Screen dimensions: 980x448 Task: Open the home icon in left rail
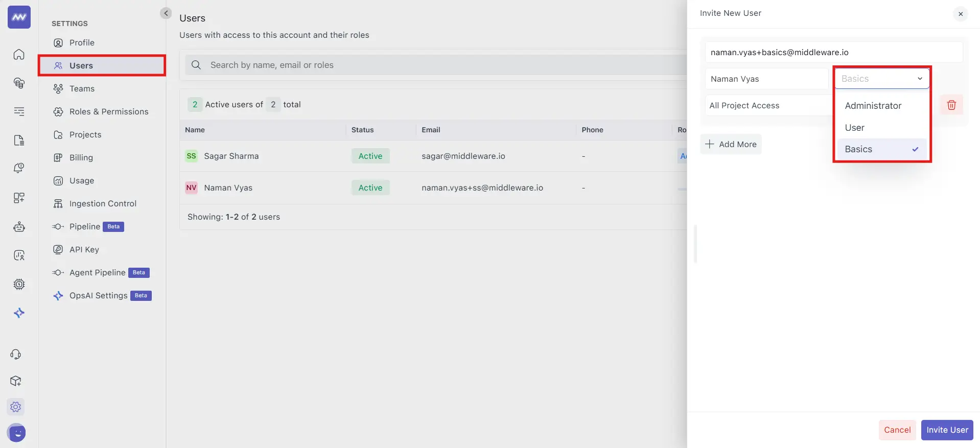[x=19, y=54]
